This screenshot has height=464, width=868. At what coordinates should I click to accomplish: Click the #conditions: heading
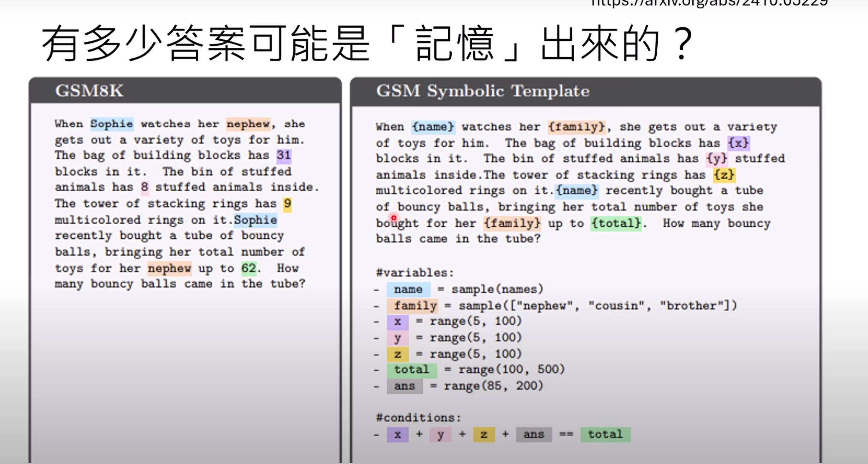click(x=419, y=418)
